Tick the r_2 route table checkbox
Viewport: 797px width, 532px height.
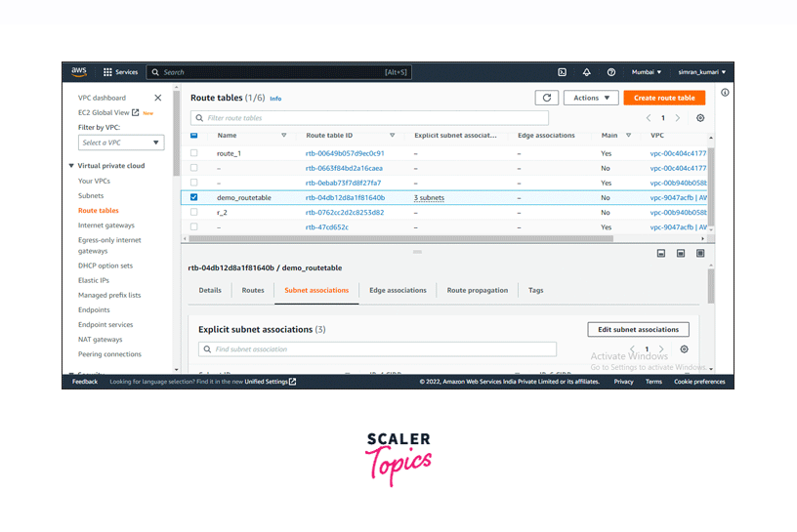click(193, 212)
